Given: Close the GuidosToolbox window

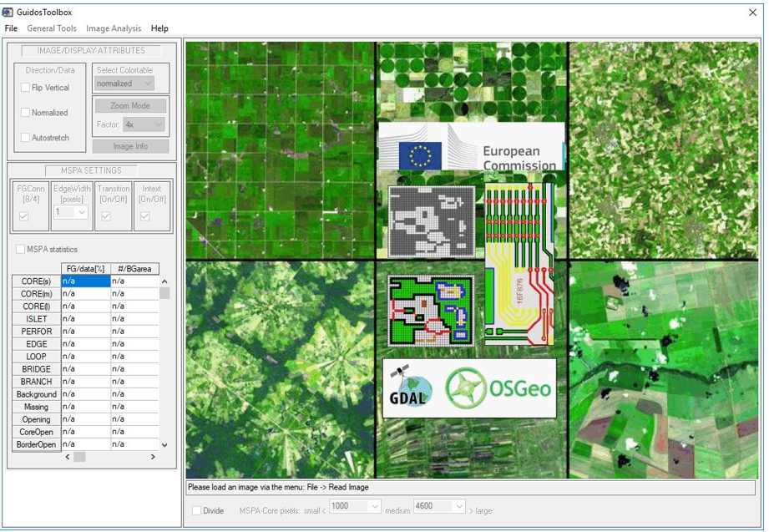Looking at the screenshot, I should click(x=752, y=13).
